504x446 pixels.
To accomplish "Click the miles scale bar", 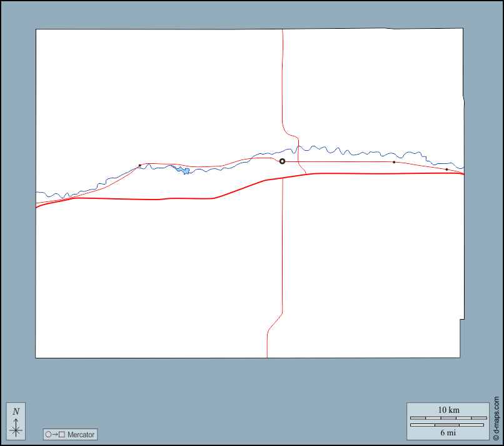I will point(448,425).
